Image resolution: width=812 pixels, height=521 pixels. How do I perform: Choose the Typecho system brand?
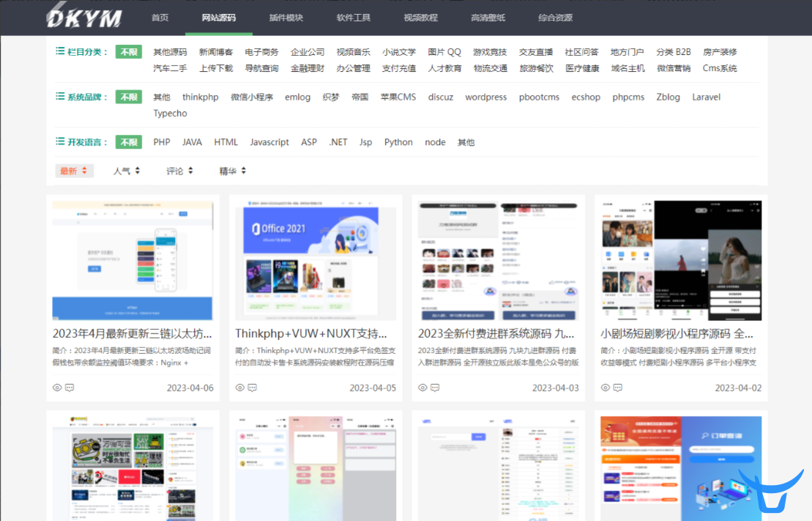click(x=170, y=113)
